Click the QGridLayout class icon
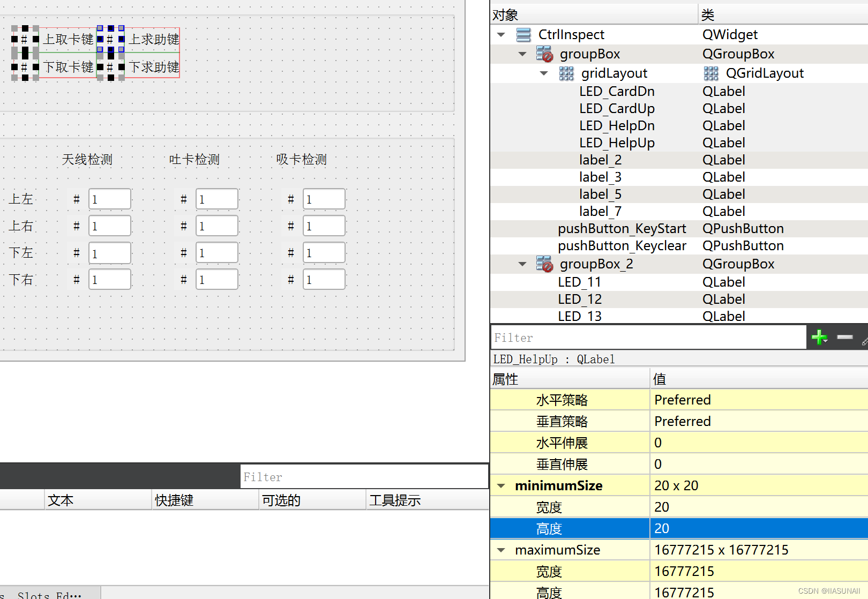This screenshot has height=599, width=868. click(711, 73)
